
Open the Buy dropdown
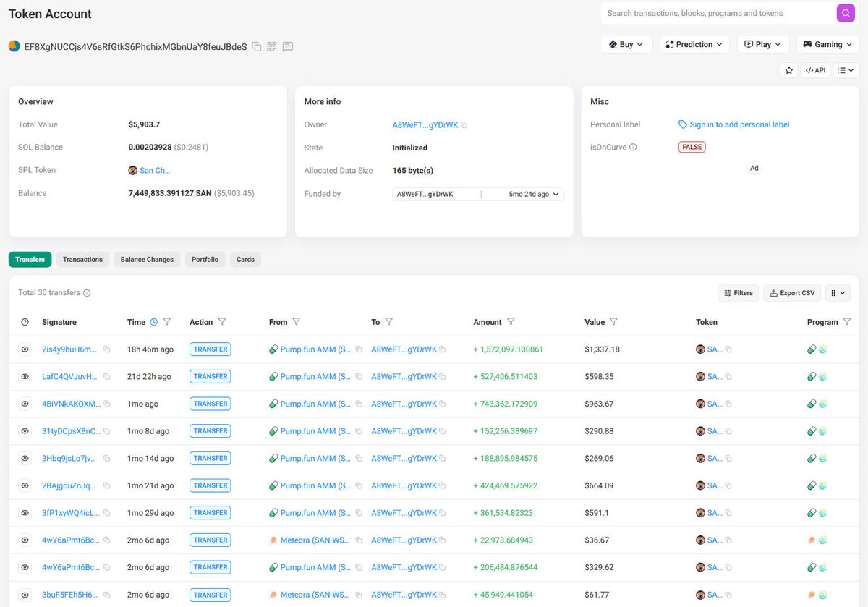coord(626,44)
